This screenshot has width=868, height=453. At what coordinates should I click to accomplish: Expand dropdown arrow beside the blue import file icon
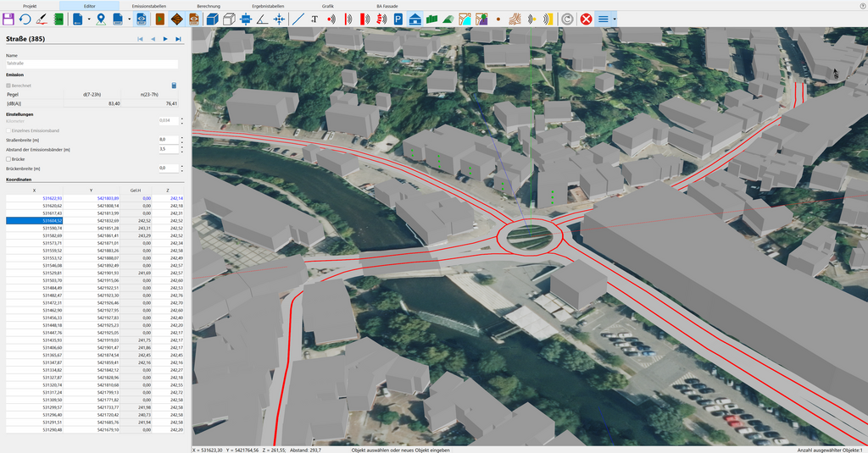(88, 19)
